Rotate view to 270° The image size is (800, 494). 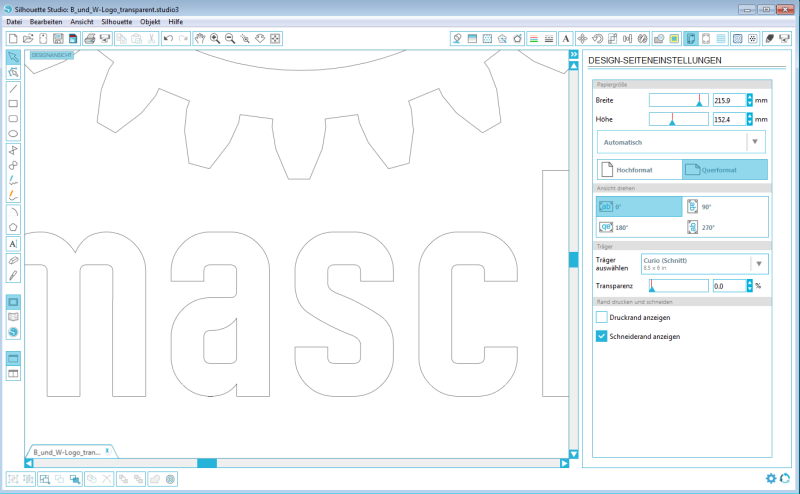pos(725,227)
